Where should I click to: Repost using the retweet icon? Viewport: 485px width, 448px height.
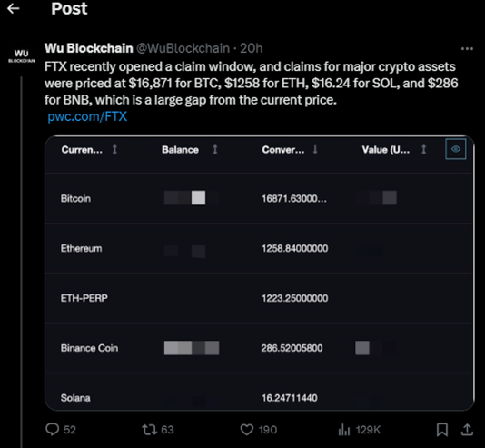click(149, 430)
